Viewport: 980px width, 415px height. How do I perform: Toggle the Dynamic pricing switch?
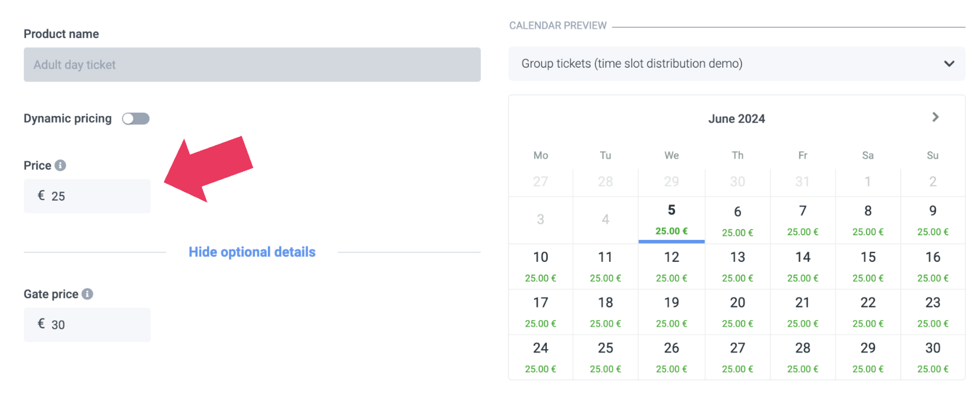coord(136,118)
